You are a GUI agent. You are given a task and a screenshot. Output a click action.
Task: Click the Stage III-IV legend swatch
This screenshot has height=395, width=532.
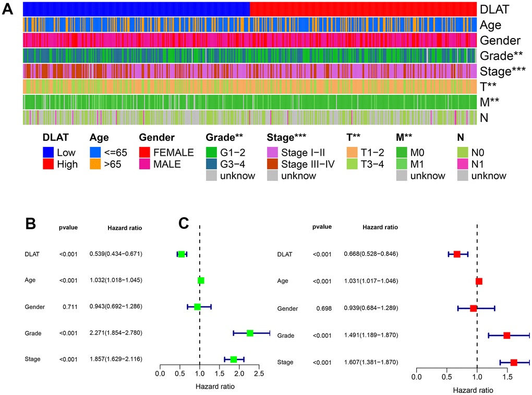[273, 164]
